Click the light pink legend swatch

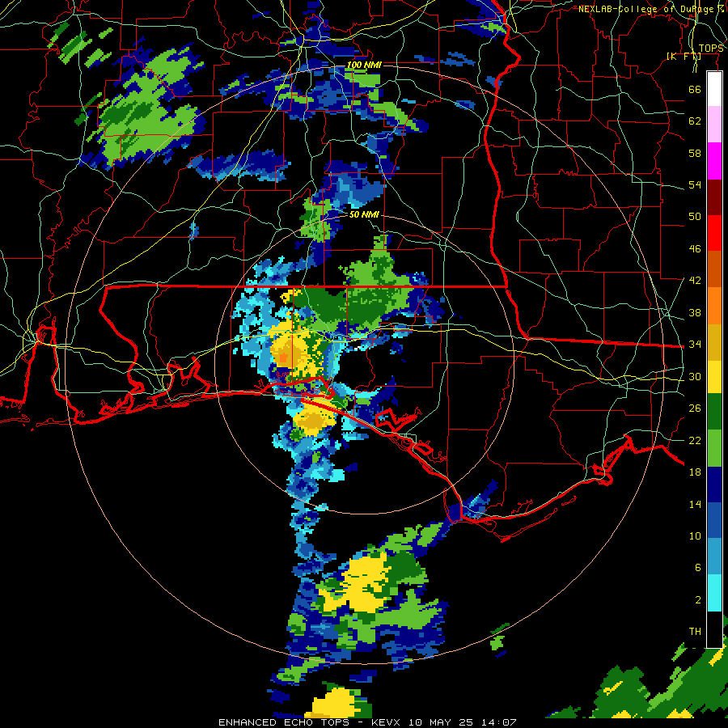click(x=714, y=125)
